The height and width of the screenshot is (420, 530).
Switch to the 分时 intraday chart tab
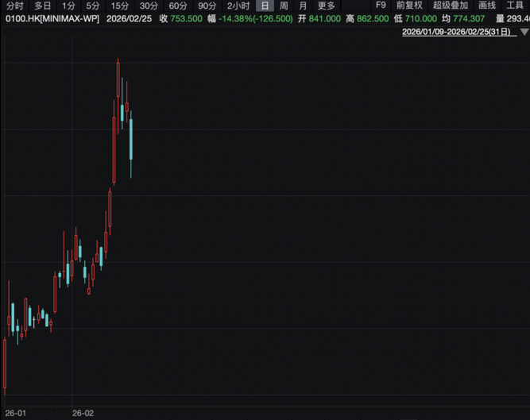pos(15,6)
